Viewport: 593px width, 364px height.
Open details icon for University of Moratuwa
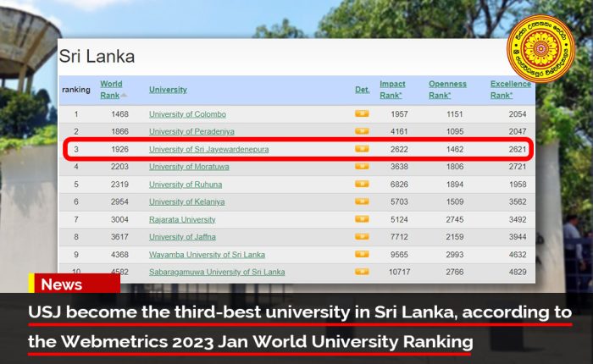click(x=362, y=167)
